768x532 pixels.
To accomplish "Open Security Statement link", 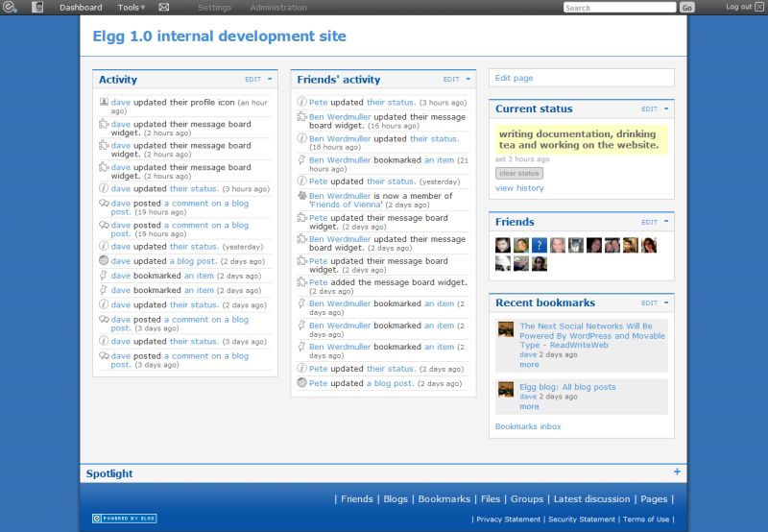I will click(582, 520).
